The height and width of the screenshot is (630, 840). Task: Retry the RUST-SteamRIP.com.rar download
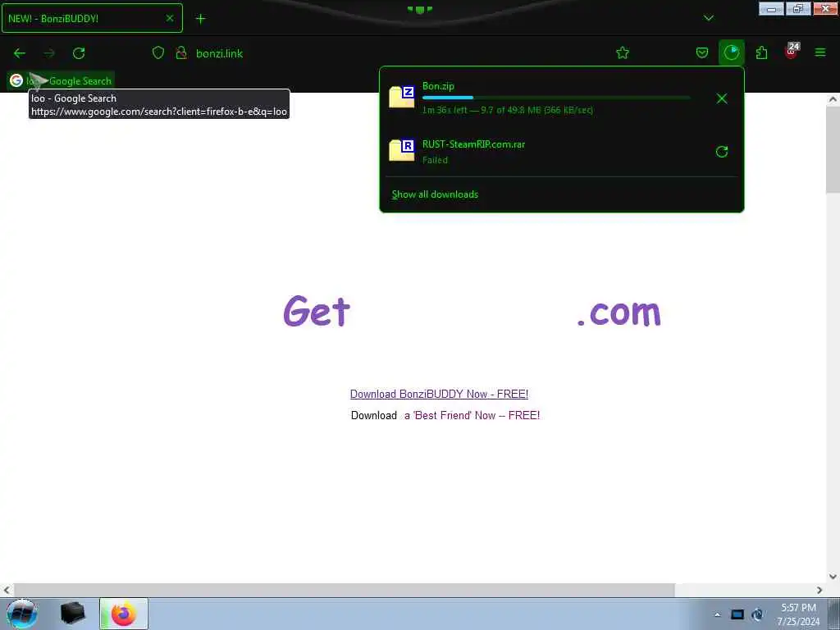point(722,152)
